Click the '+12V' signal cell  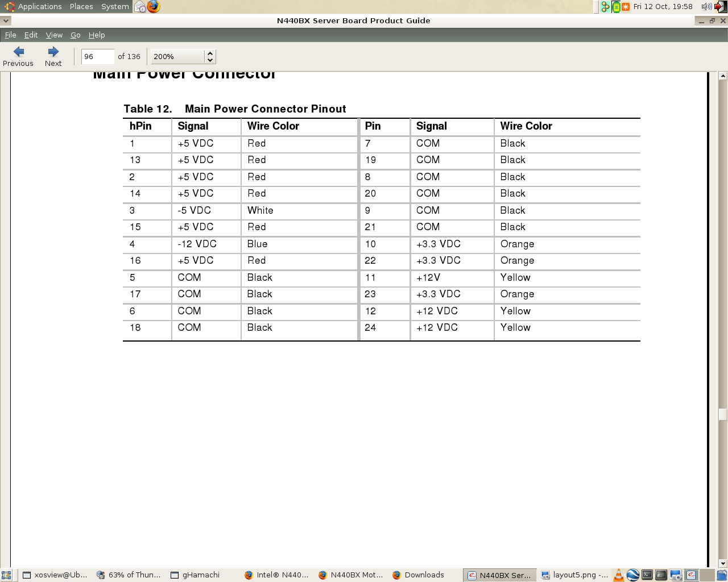coord(428,277)
